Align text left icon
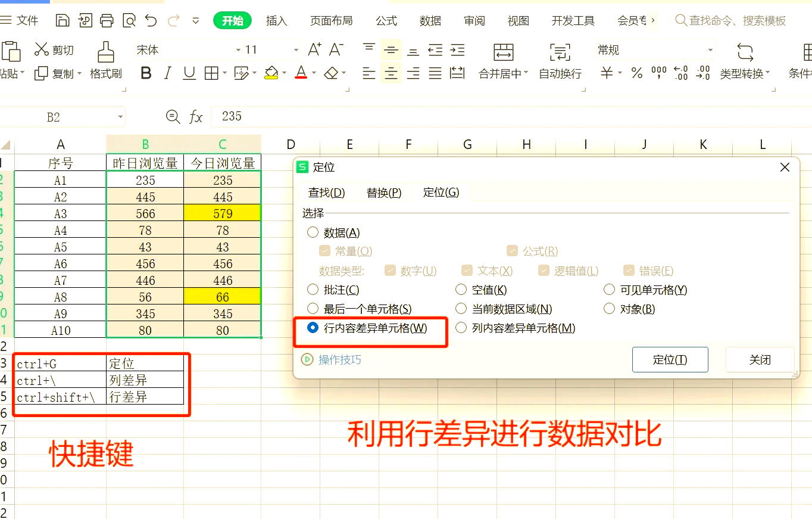This screenshot has height=519, width=812. (369, 73)
